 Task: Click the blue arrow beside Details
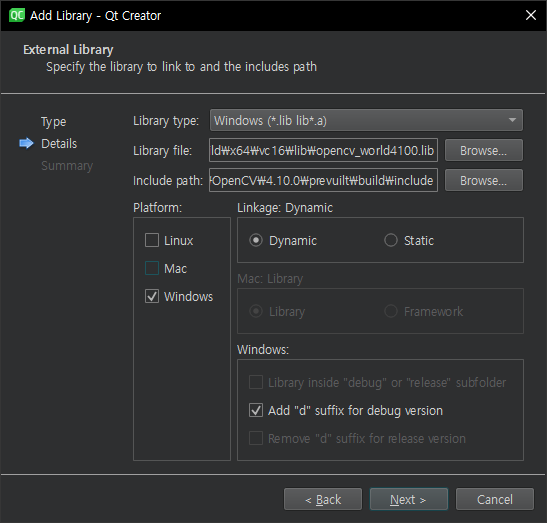click(26, 143)
